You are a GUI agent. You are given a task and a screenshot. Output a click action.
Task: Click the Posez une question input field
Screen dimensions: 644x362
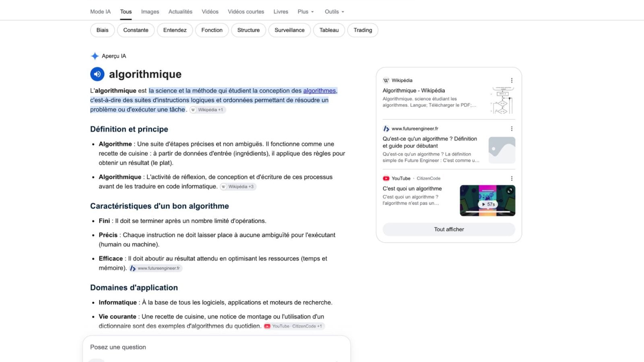(x=217, y=347)
